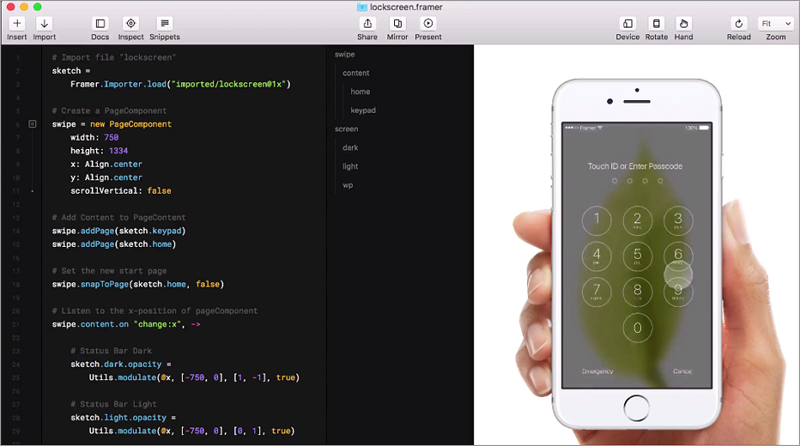
Task: Select the keypad layer
Action: point(363,110)
